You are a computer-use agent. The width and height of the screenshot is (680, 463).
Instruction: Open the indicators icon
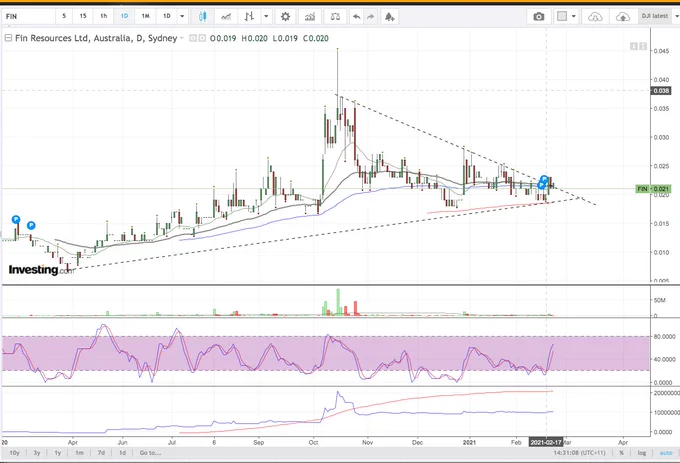click(310, 16)
